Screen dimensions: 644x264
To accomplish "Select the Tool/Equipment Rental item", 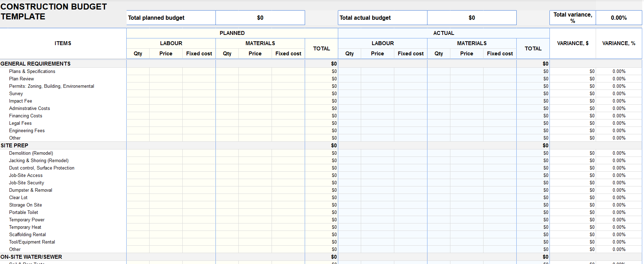I will pyautogui.click(x=32, y=242).
